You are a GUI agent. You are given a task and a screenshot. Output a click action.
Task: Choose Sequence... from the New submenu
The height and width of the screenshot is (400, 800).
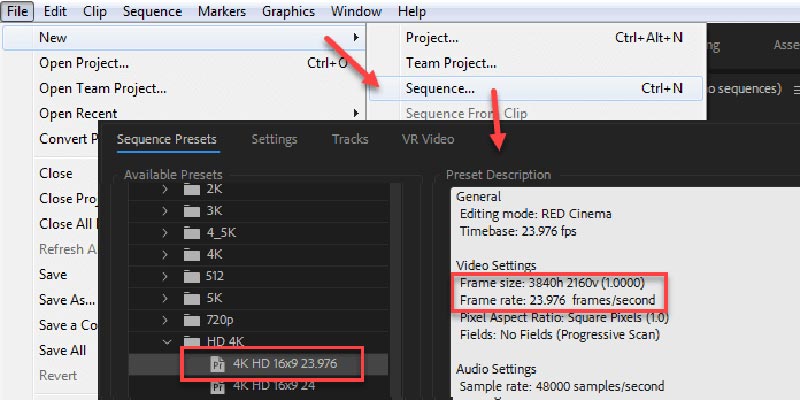[x=440, y=88]
